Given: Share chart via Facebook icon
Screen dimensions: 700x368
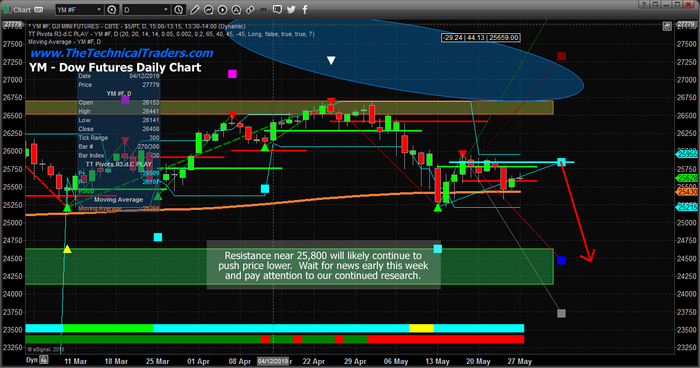Looking at the screenshot, I should tap(305, 9).
